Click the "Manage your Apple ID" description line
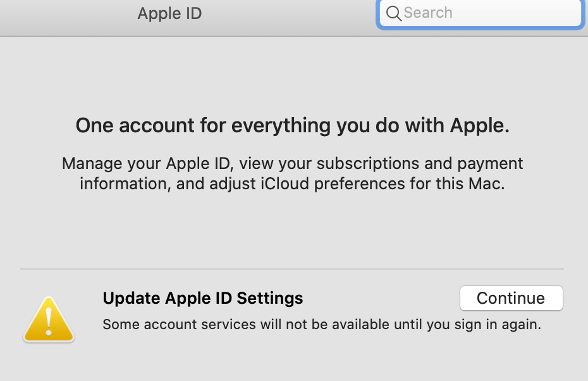 tap(292, 163)
